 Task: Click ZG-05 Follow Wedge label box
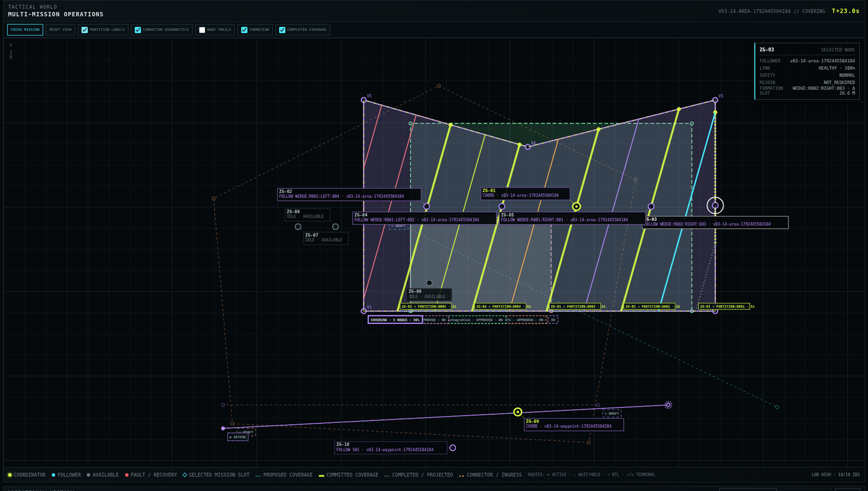(x=571, y=218)
